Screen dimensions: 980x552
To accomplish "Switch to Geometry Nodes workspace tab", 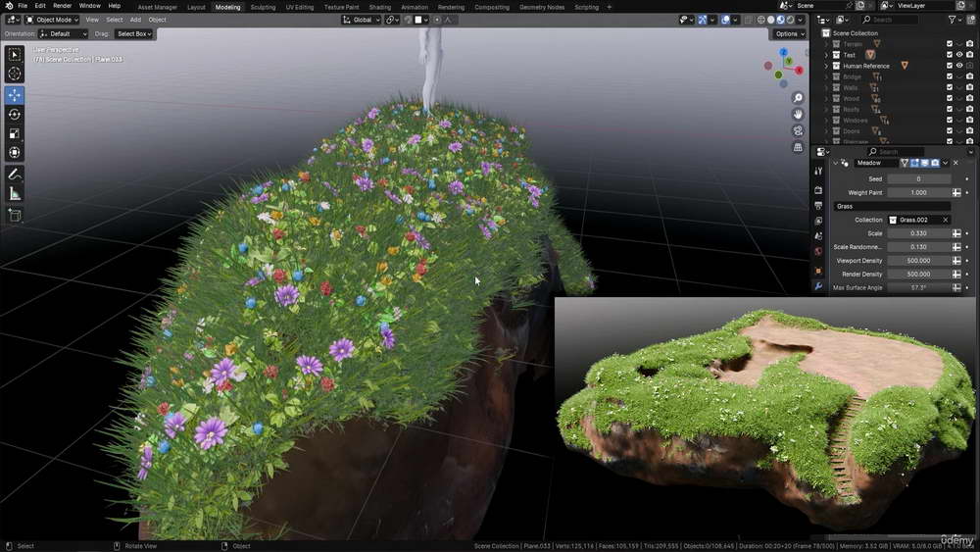I will tap(542, 7).
